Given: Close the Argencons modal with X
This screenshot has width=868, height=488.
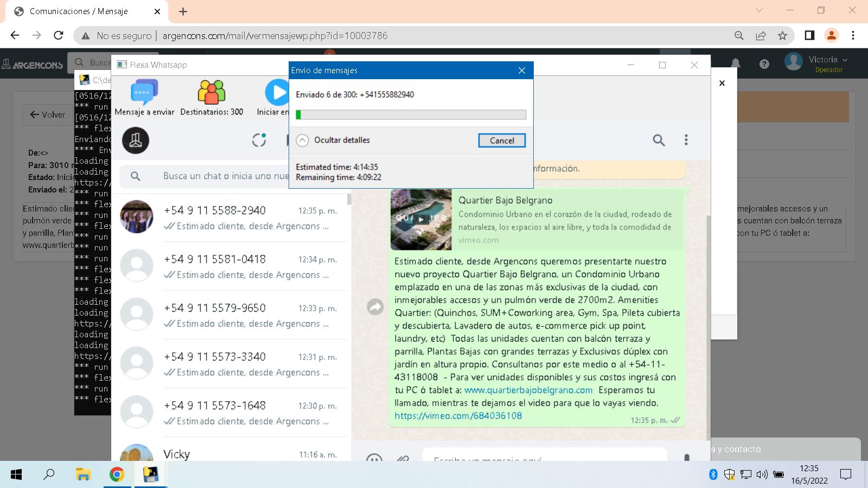Looking at the screenshot, I should point(722,83).
